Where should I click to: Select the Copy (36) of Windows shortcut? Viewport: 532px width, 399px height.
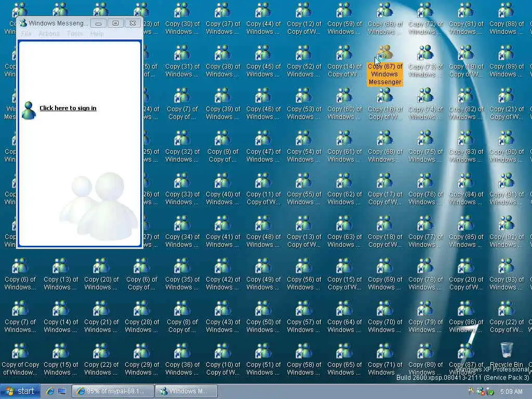[182, 360]
